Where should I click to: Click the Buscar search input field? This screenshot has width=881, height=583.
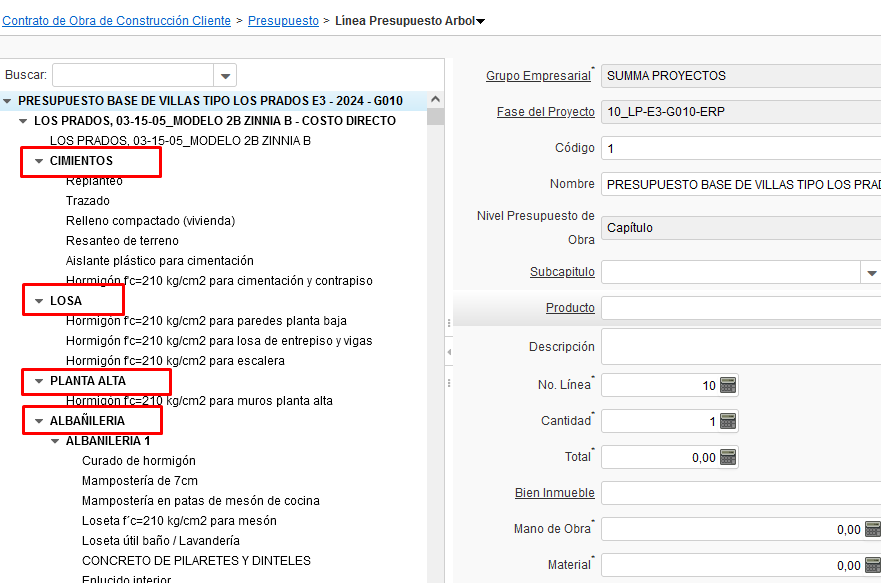132,76
